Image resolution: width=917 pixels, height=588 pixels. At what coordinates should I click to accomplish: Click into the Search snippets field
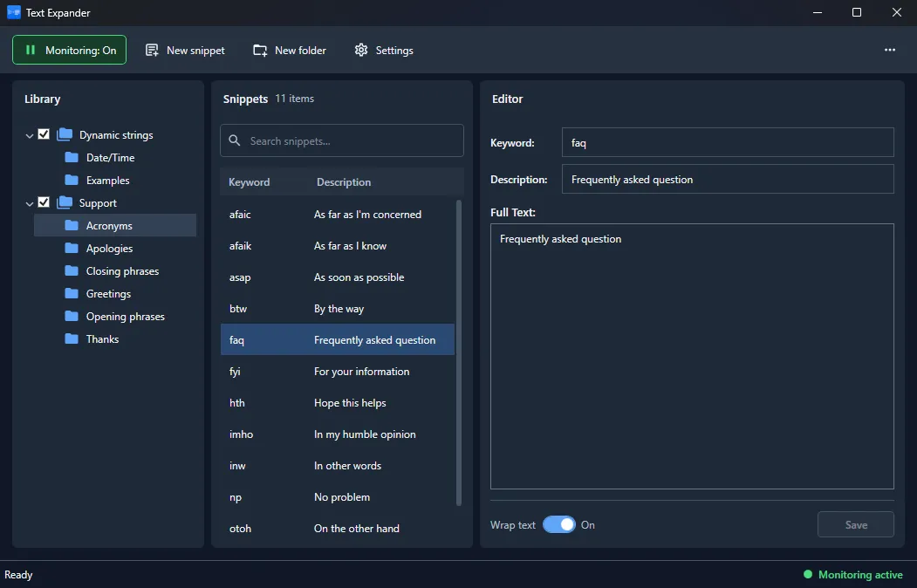click(x=342, y=140)
